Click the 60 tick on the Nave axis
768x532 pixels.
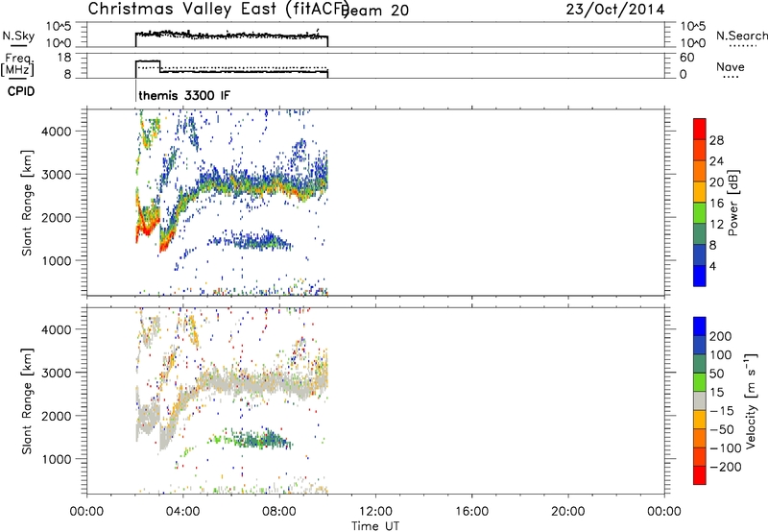[686, 58]
